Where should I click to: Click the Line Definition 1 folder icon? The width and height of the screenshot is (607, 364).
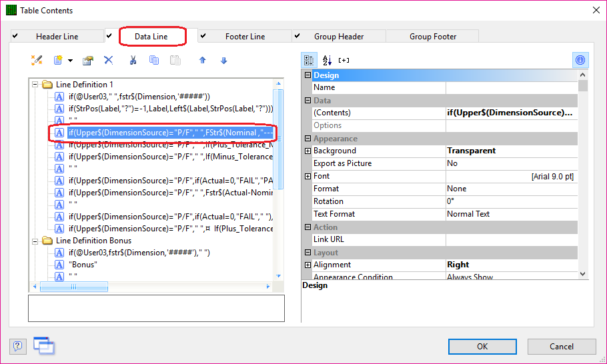coord(47,84)
